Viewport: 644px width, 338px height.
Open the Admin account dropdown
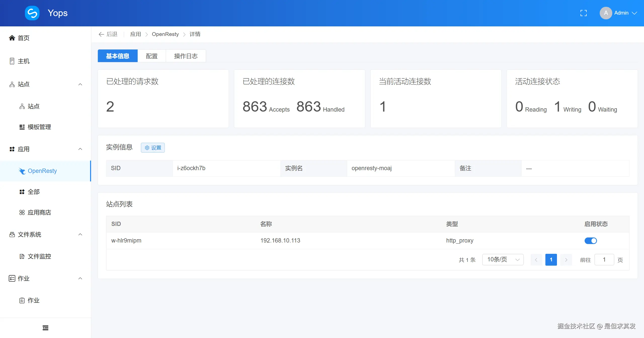pyautogui.click(x=622, y=13)
